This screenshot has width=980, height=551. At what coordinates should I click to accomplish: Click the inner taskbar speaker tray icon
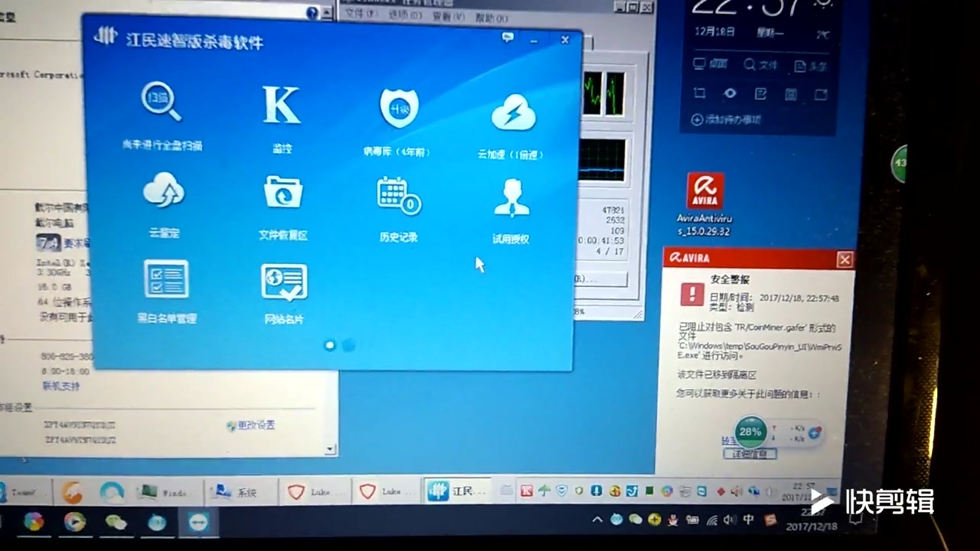tap(737, 491)
